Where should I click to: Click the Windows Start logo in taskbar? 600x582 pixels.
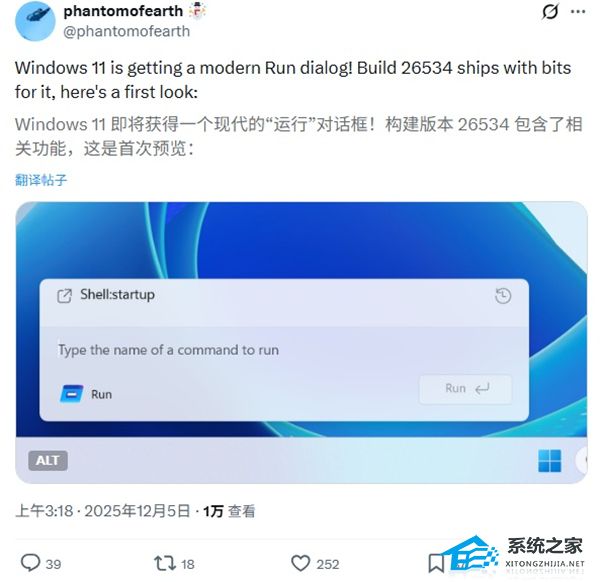click(549, 460)
